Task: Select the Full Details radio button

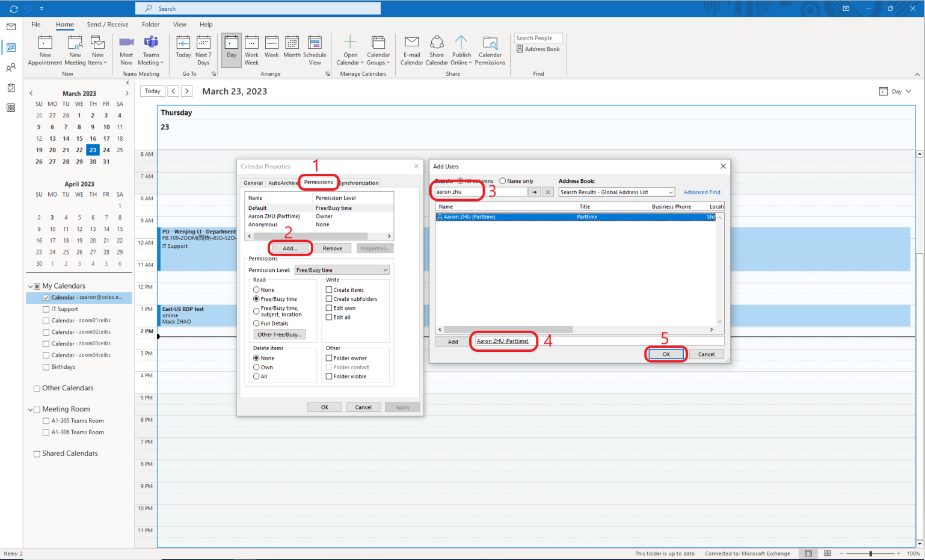Action: [x=257, y=324]
